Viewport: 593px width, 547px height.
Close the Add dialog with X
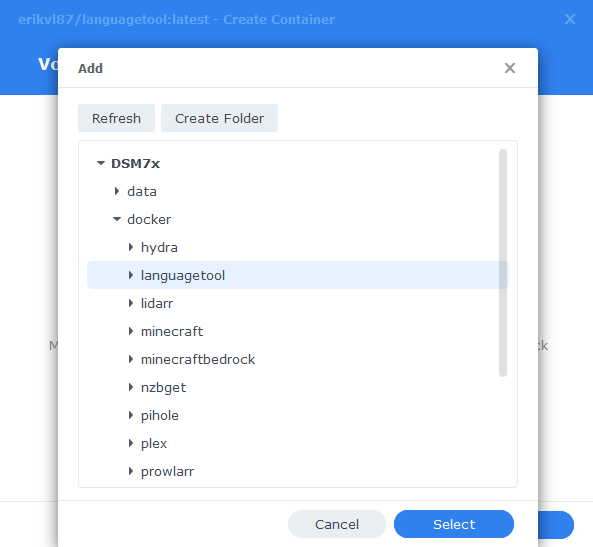[x=510, y=68]
